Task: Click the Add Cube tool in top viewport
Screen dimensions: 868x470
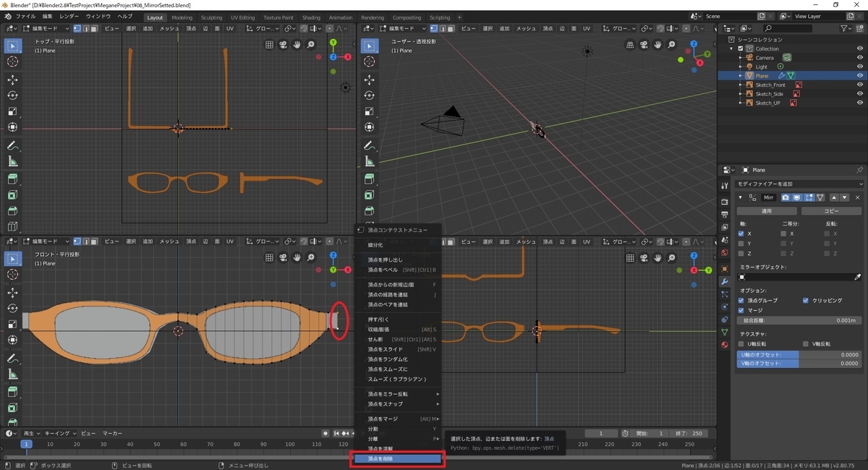Action: pyautogui.click(x=12, y=179)
